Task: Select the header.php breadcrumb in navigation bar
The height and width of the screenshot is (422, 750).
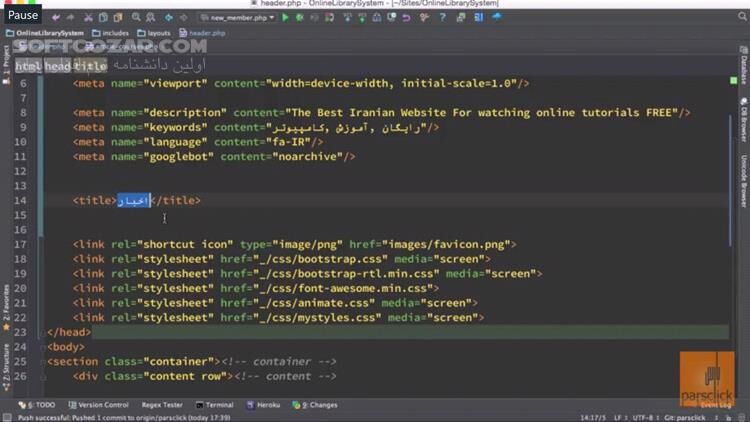Action: click(210, 32)
